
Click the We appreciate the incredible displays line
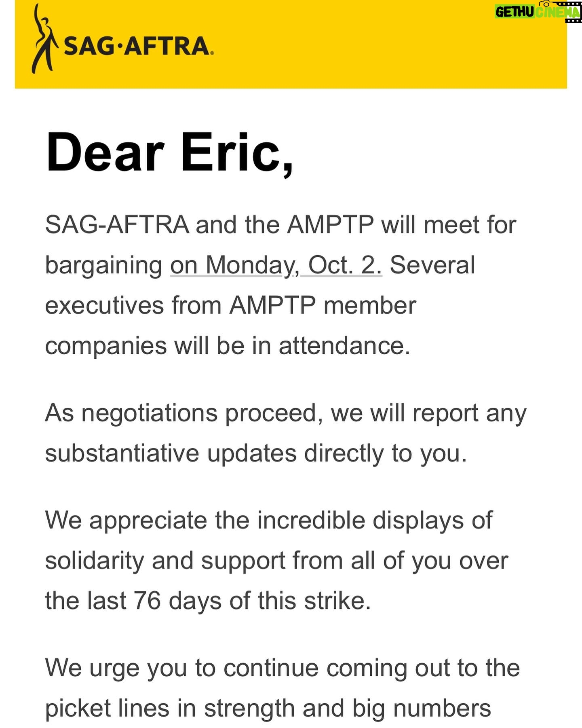(269, 520)
